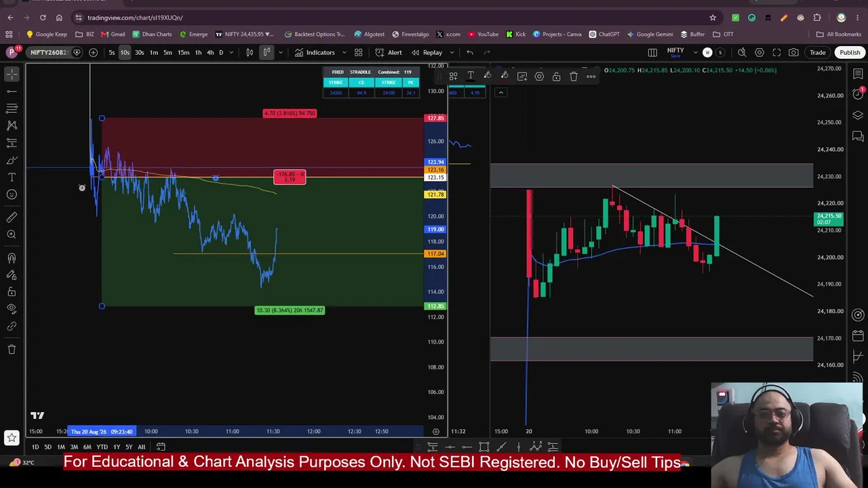The width and height of the screenshot is (868, 488).
Task: Open the chart patterns tool group
Action: (x=12, y=125)
